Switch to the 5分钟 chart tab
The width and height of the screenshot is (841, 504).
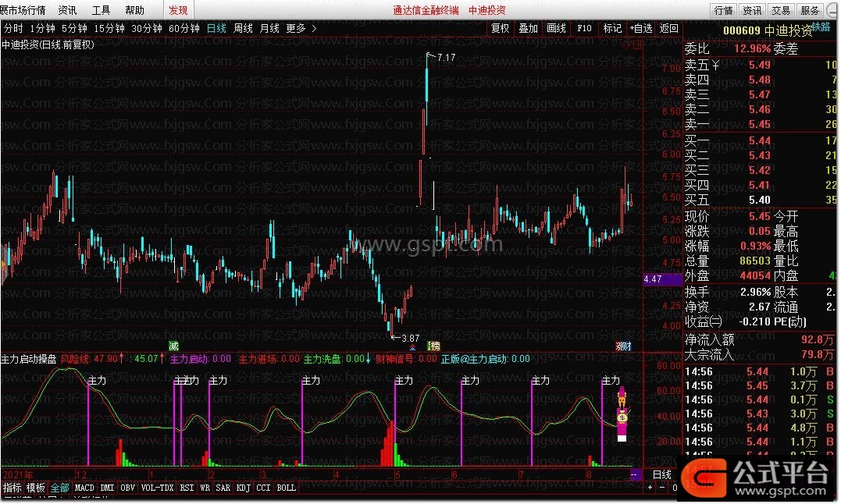click(x=74, y=28)
